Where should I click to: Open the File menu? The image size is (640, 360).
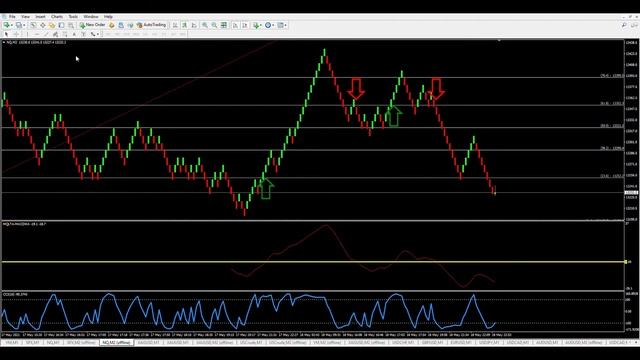[x=12, y=17]
